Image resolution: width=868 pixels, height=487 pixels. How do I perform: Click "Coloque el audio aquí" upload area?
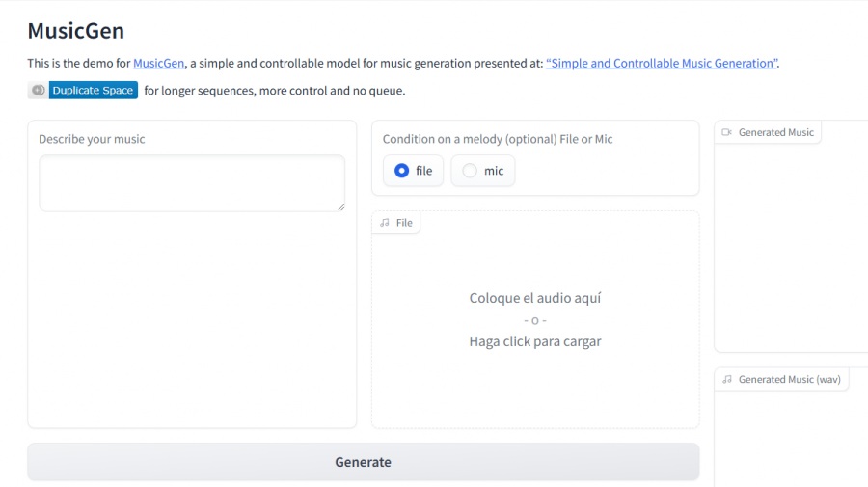[x=534, y=299]
